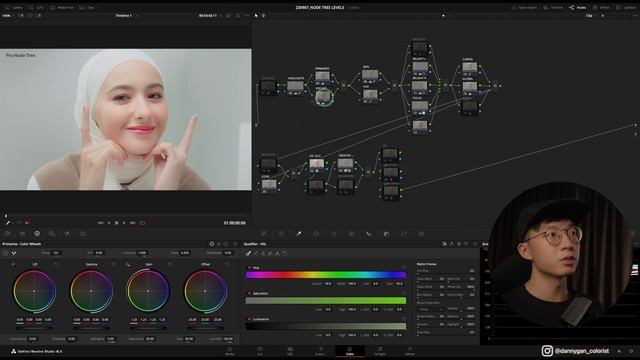Click the Luminance range bar
This screenshot has width=640, height=360.
point(326,326)
